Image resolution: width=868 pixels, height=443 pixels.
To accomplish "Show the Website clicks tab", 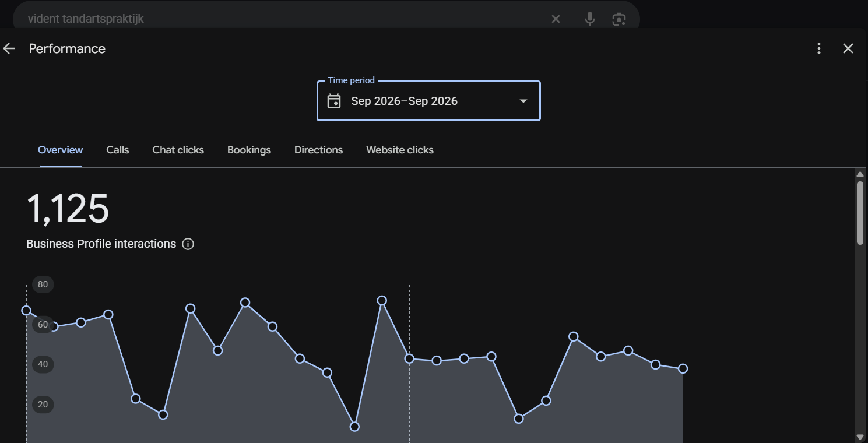I will point(400,150).
